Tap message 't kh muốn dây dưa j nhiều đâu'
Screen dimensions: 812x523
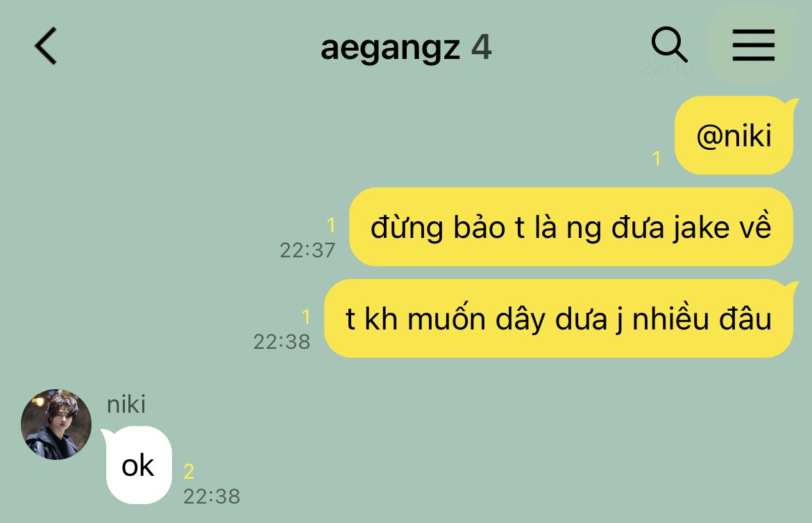(x=558, y=318)
